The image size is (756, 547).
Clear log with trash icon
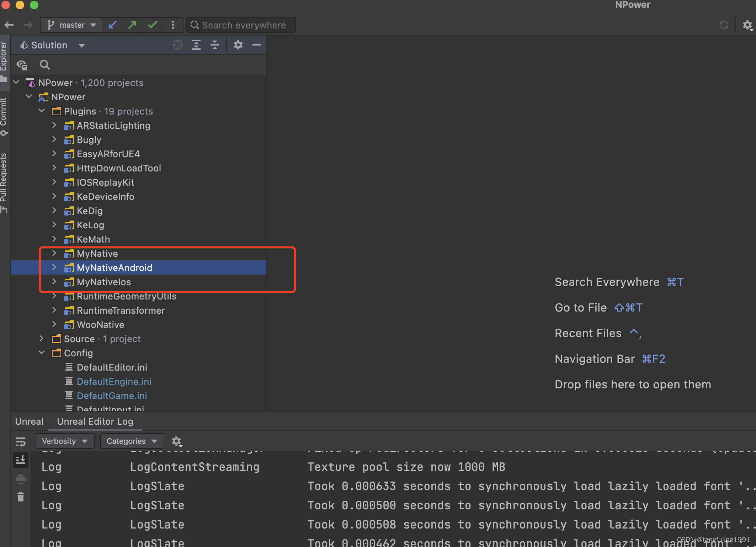click(21, 497)
